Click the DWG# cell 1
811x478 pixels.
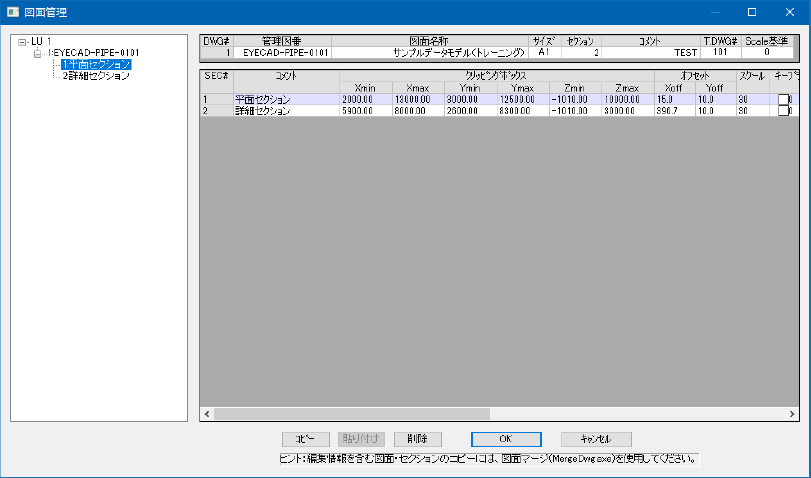click(217, 52)
